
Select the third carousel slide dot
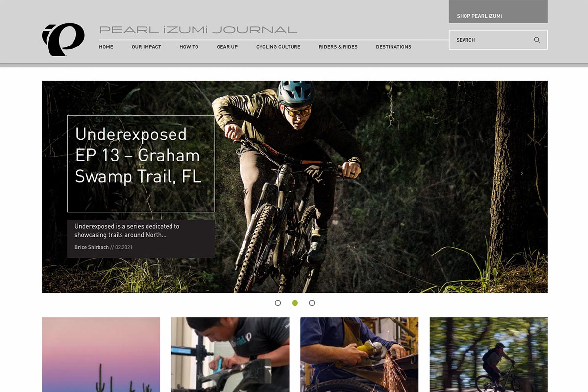[x=312, y=303]
